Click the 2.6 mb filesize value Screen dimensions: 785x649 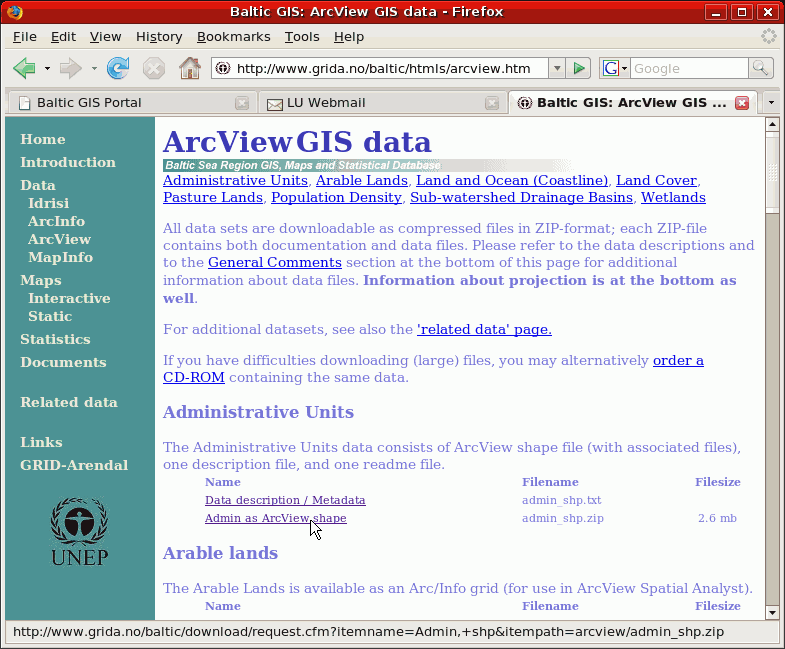pos(717,518)
